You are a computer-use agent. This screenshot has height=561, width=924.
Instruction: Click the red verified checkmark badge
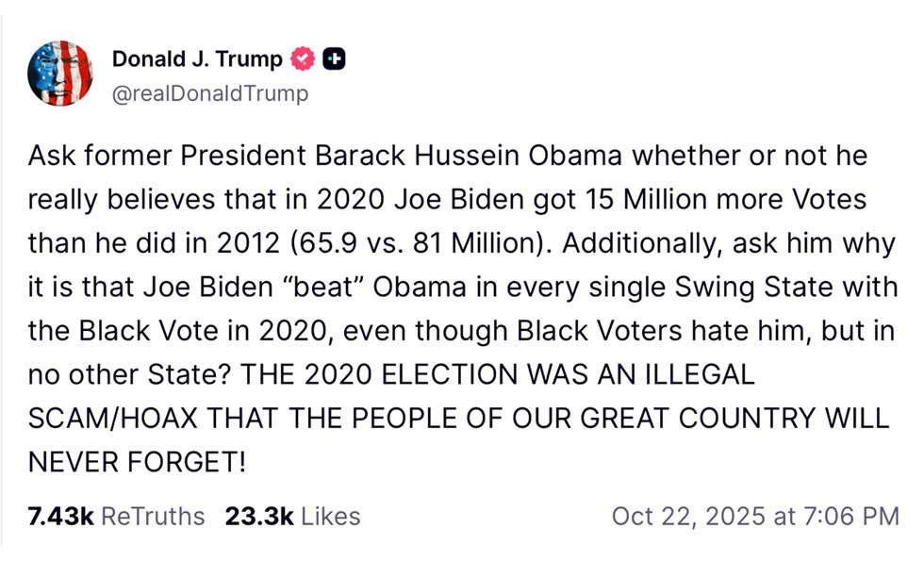303,59
